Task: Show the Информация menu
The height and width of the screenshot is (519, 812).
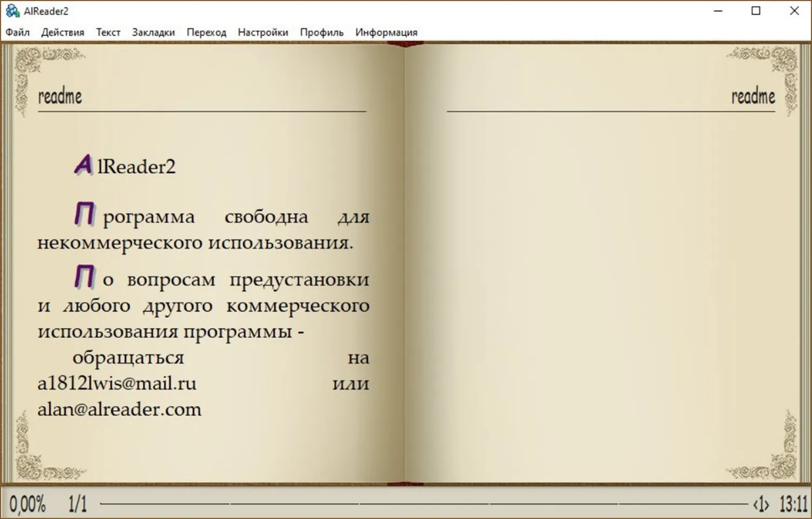Action: [x=387, y=32]
